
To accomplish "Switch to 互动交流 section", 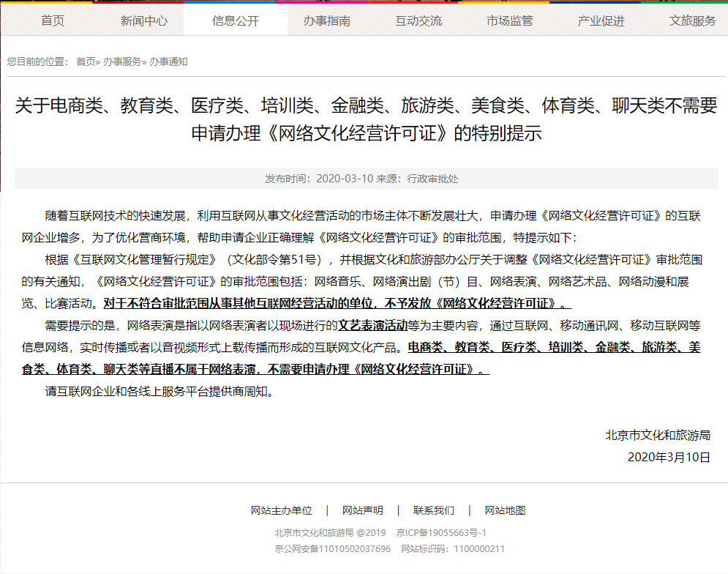I will click(x=419, y=20).
